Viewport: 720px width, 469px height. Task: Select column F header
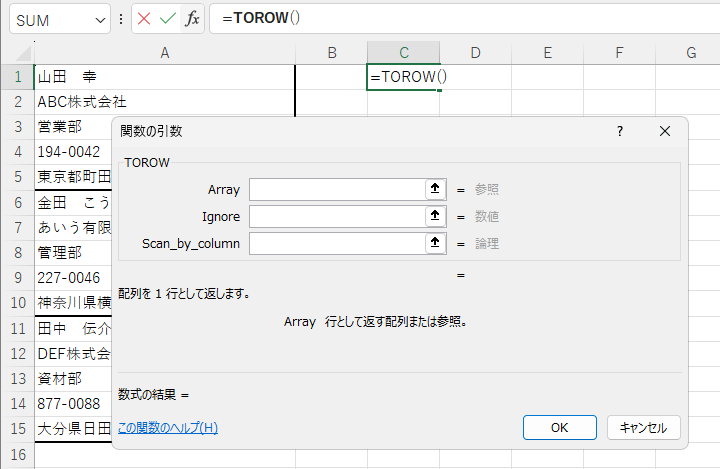pos(619,53)
